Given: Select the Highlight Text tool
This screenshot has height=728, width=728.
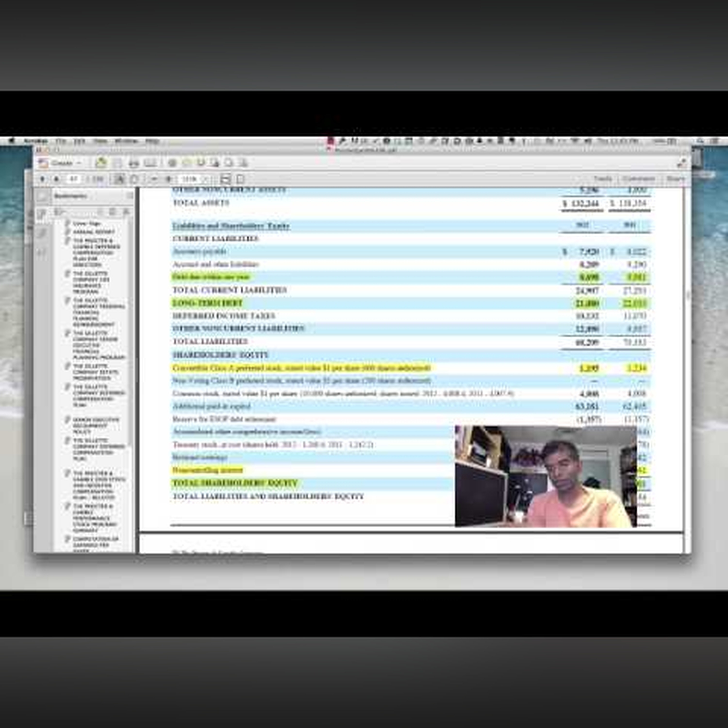Looking at the screenshot, I should pyautogui.click(x=201, y=163).
